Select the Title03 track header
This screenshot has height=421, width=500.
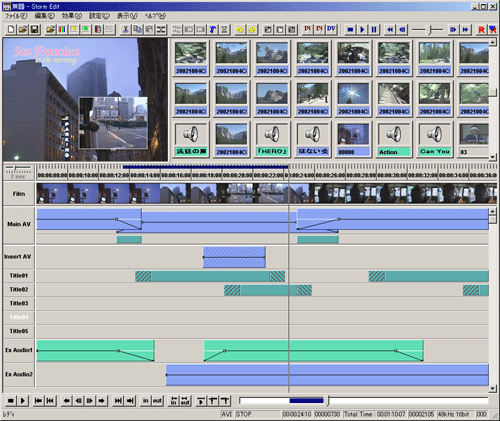[19, 303]
